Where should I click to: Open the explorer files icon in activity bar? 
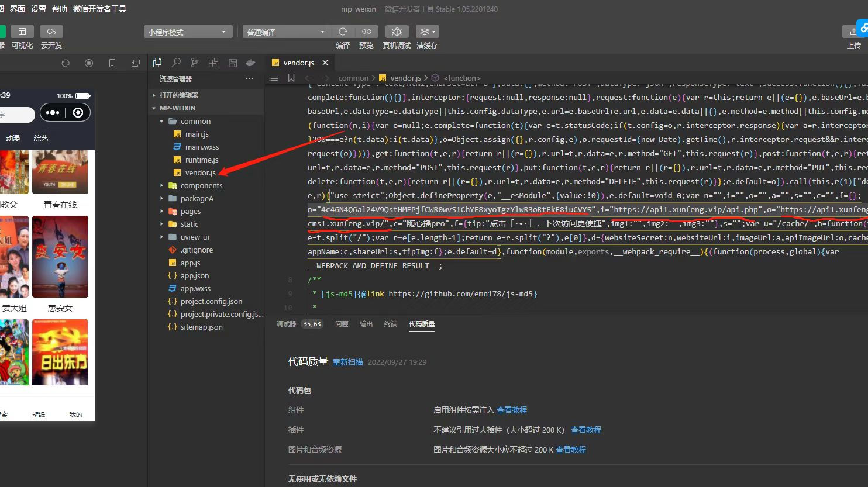pos(157,63)
